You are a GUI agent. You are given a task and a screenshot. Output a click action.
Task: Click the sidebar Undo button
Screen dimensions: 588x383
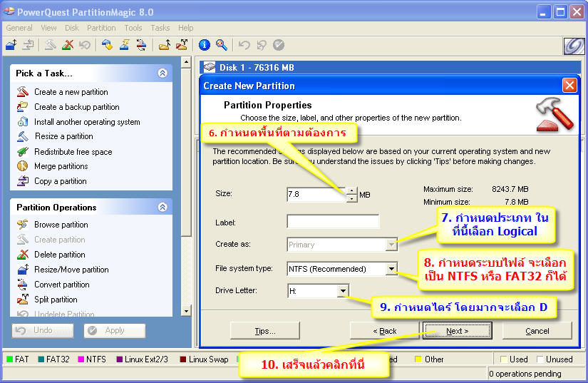pos(42,330)
